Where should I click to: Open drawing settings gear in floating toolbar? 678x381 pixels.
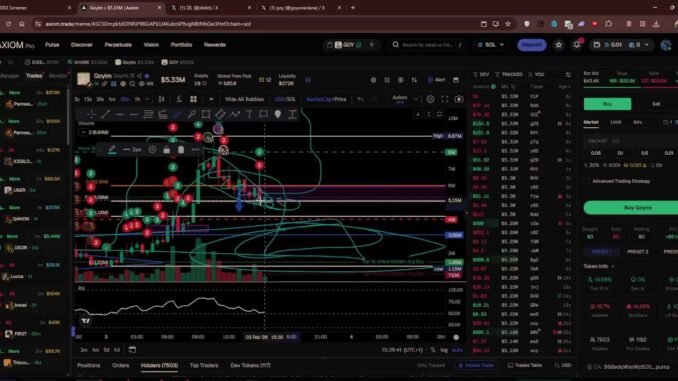[152, 150]
